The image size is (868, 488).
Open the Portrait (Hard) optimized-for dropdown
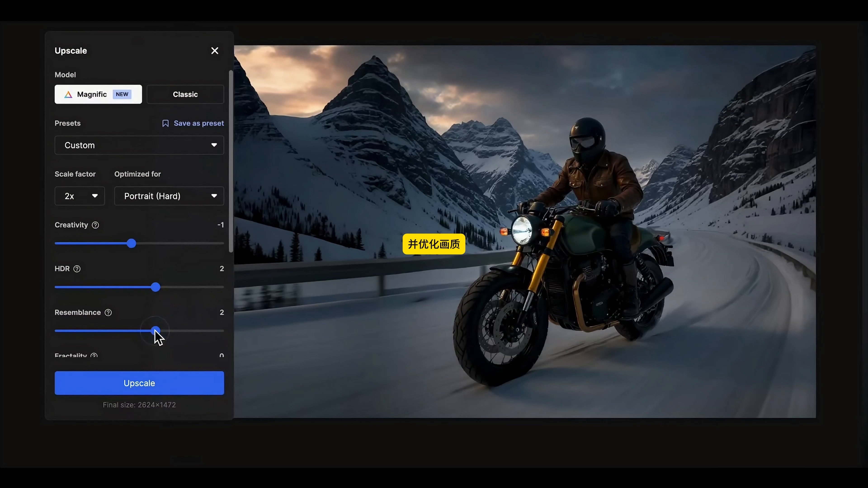click(x=169, y=196)
